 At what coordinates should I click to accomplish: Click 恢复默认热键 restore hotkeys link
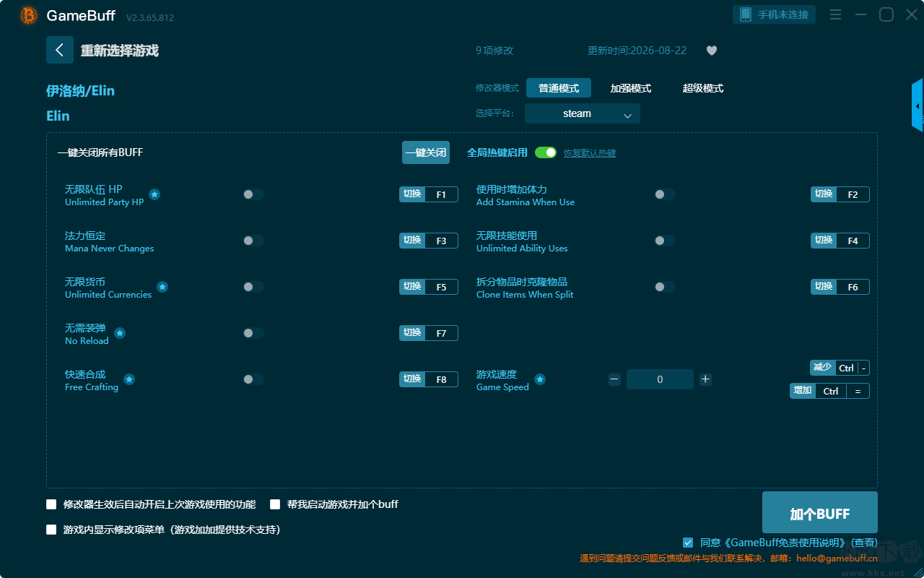[590, 153]
